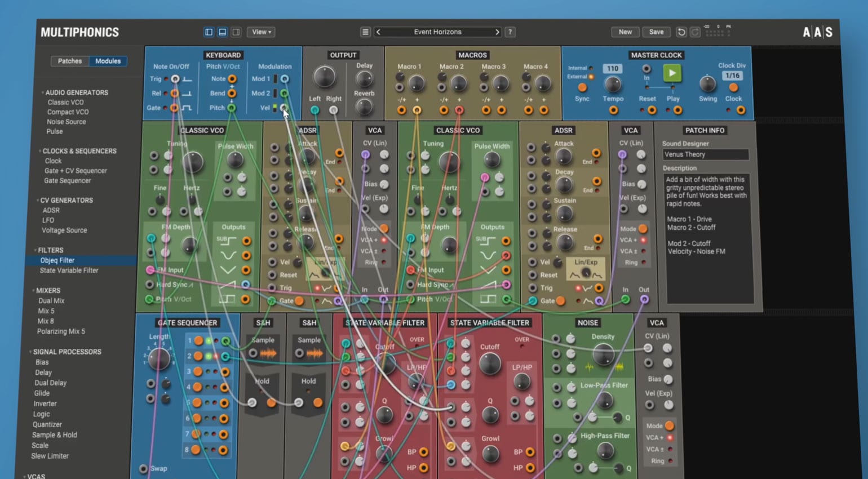Click the undo arrow icon
The image size is (868, 479).
[681, 32]
